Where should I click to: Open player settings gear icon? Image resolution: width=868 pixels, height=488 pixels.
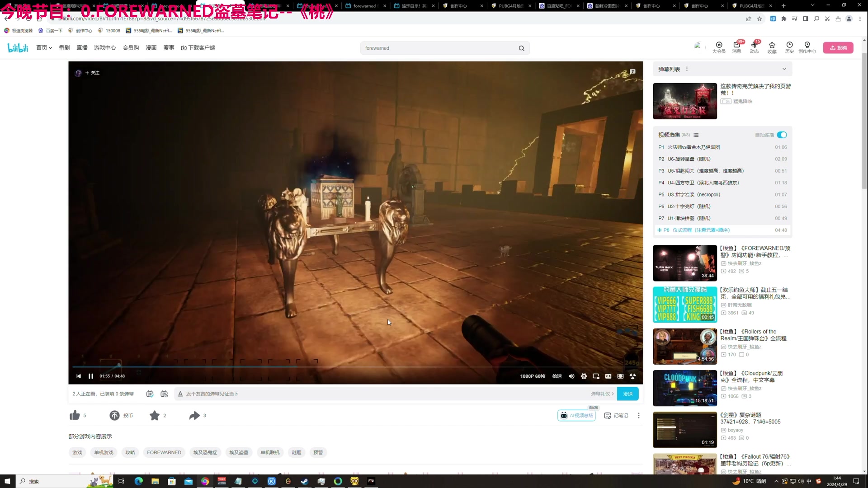tap(584, 376)
